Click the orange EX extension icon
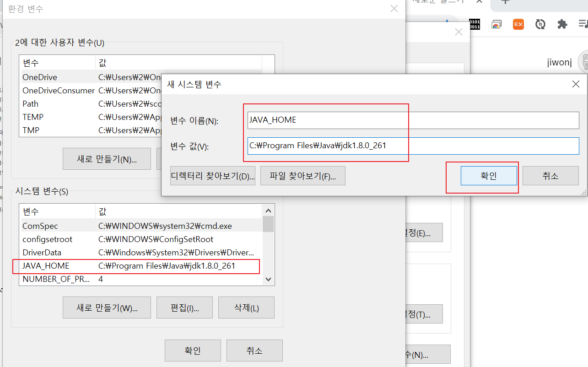588x367 pixels. coord(518,24)
